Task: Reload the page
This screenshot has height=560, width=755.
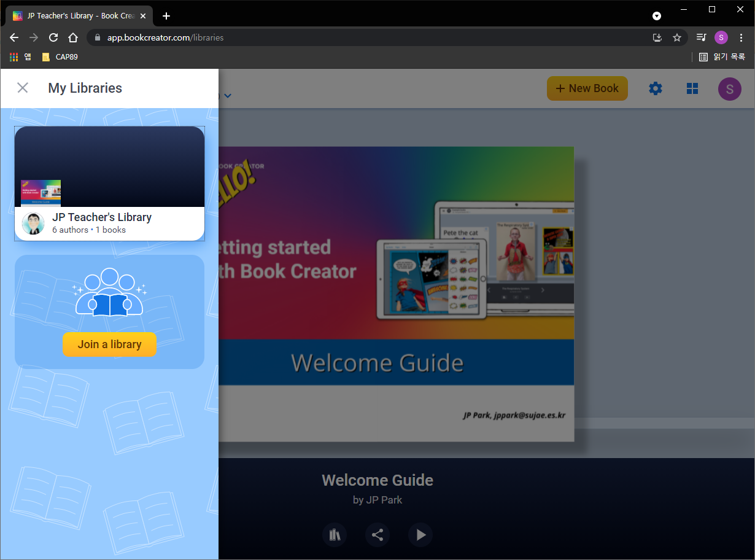Action: tap(53, 37)
